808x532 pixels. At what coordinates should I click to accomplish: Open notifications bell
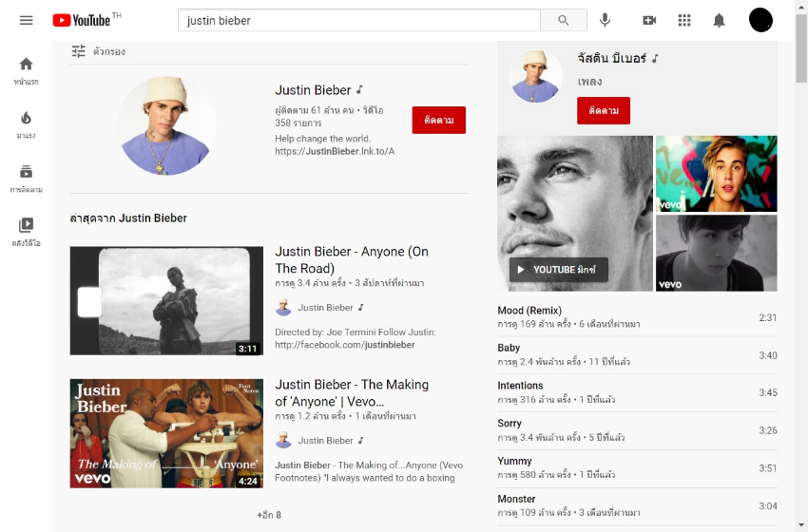pos(719,20)
